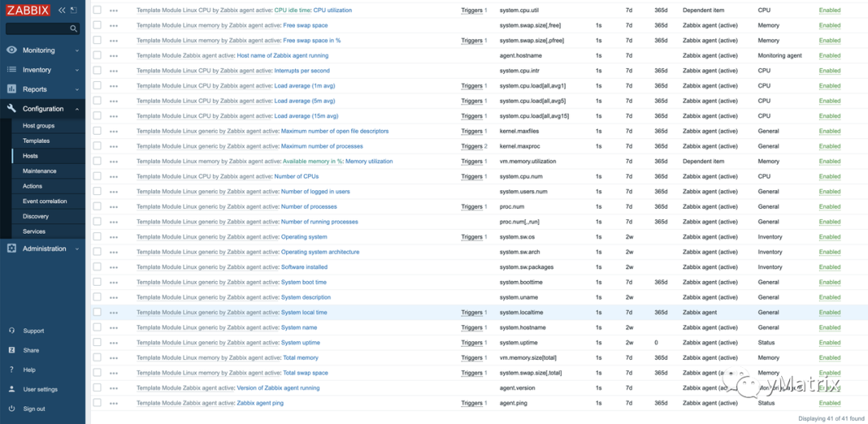Open Host groups under Configuration
This screenshot has height=424, width=868.
pos(39,125)
